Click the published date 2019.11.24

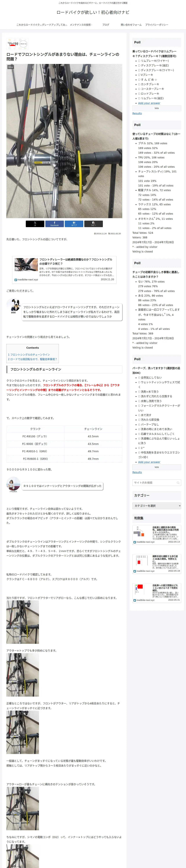[100, 233]
